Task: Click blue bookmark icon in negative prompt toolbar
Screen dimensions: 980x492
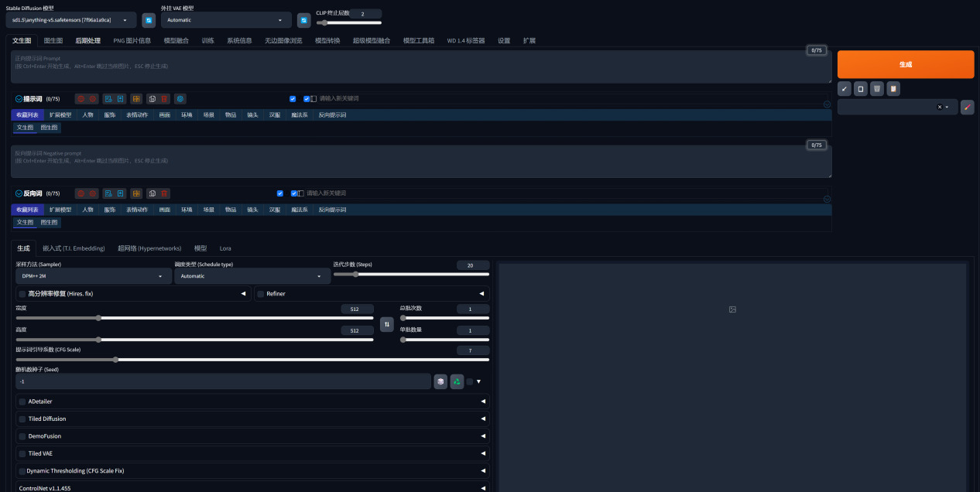Action: [x=121, y=193]
